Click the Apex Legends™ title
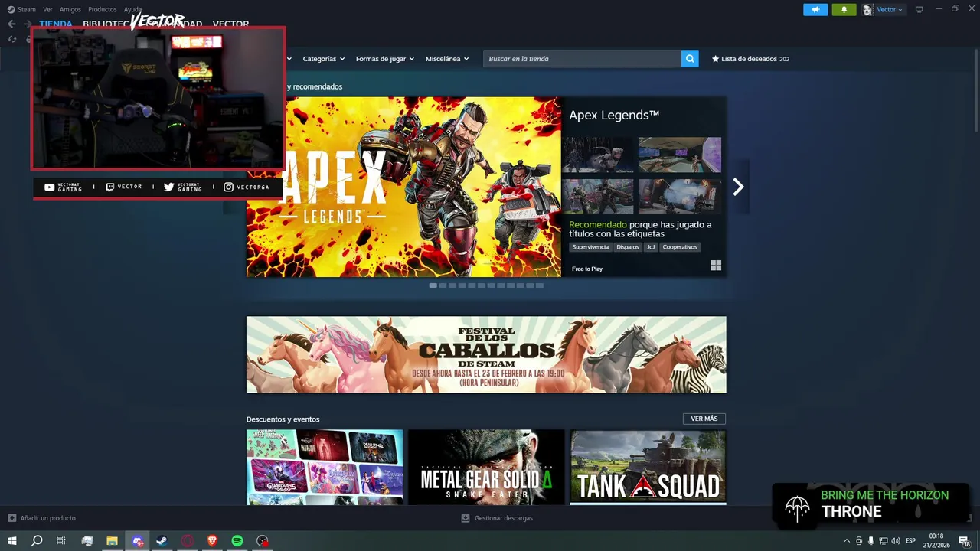The height and width of the screenshot is (551, 980). coord(614,115)
